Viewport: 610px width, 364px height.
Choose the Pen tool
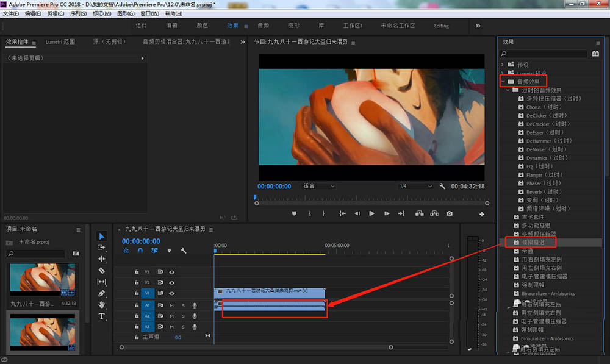[x=102, y=293]
